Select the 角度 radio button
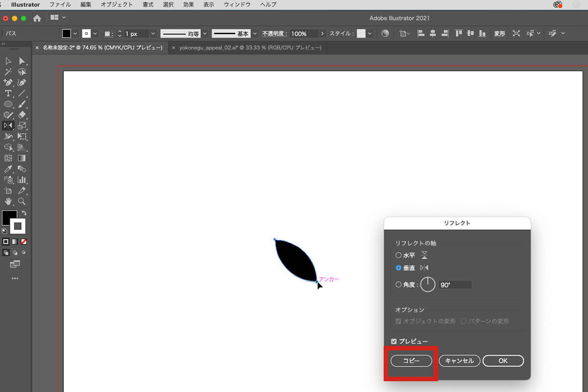588x392 pixels. point(398,285)
